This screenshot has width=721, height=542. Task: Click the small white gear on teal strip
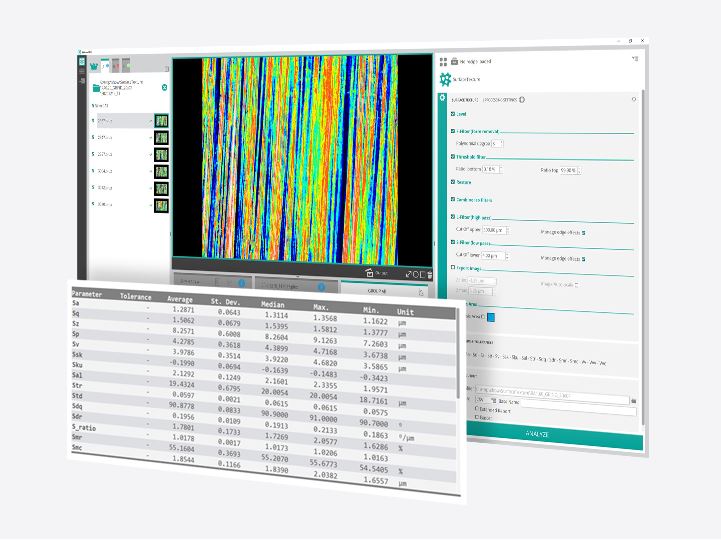click(442, 98)
